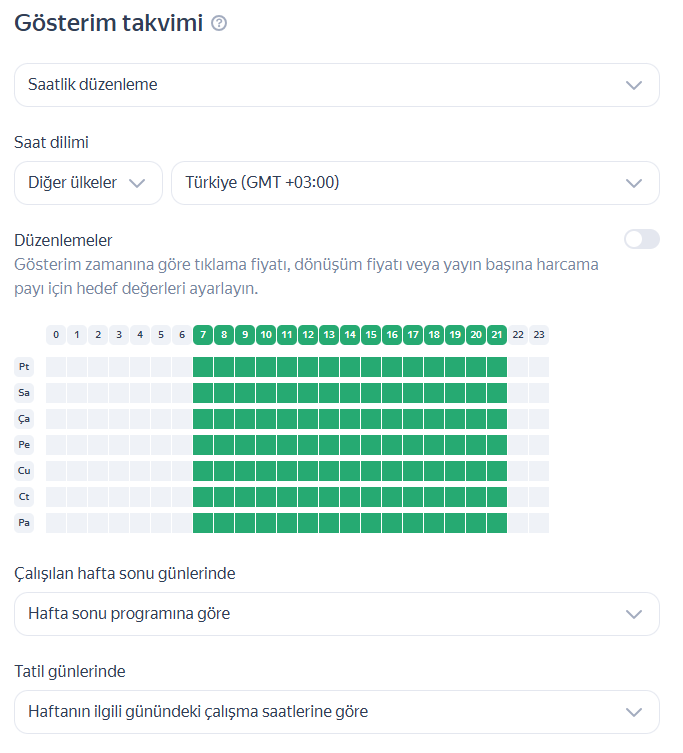This screenshot has width=683, height=753.
Task: Click the Sa (Tuesday) row label
Action: pos(24,393)
